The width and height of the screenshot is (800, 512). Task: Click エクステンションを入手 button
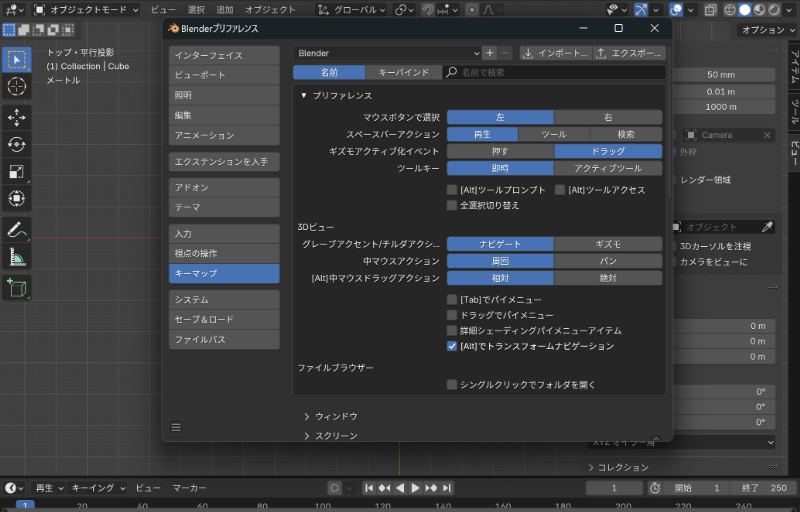[224, 162]
